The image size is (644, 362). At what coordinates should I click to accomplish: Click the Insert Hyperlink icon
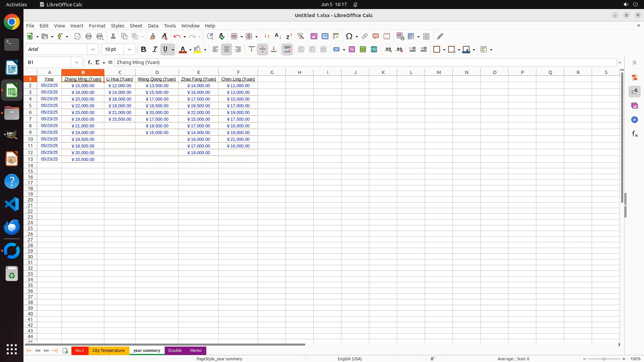[x=365, y=36]
